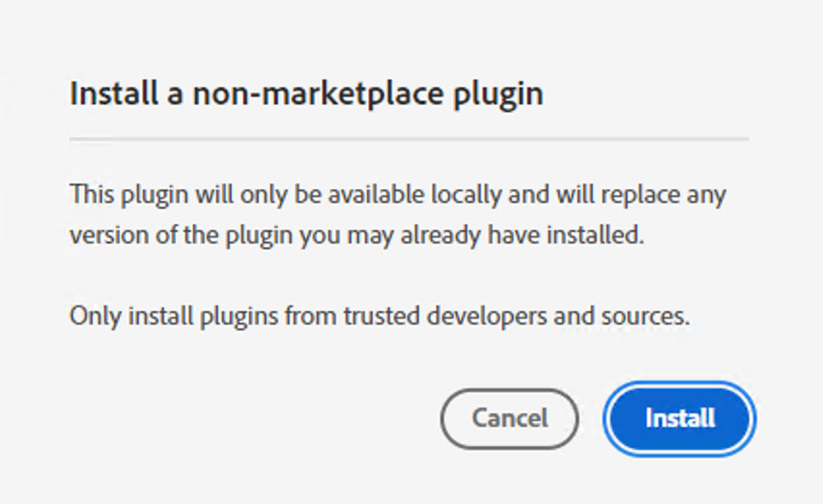
Task: Accept the trusted-source warning and Install
Action: (x=680, y=418)
